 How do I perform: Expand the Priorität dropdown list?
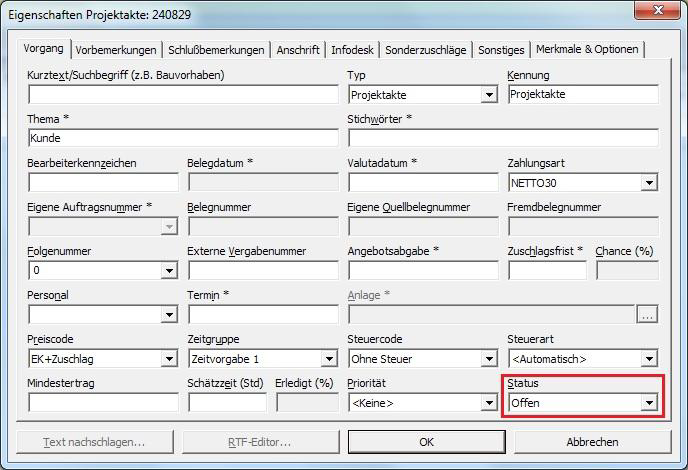[489, 403]
